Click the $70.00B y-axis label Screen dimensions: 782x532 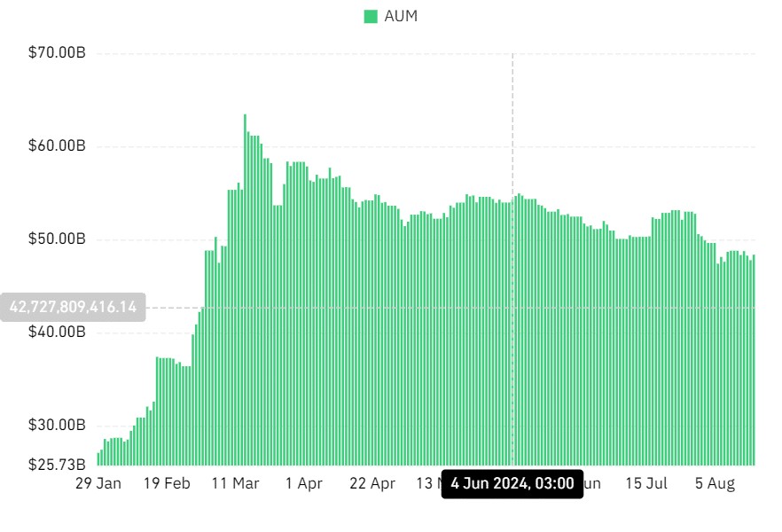[x=58, y=53]
